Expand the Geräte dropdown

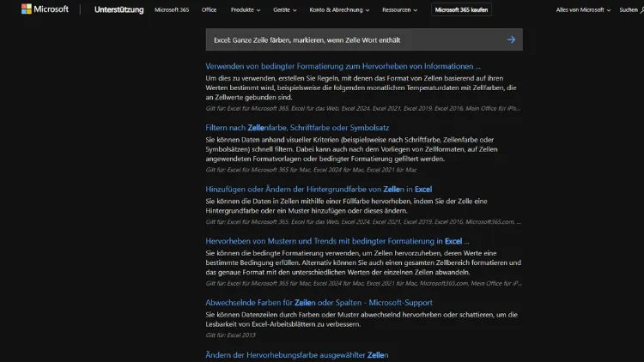(x=284, y=9)
